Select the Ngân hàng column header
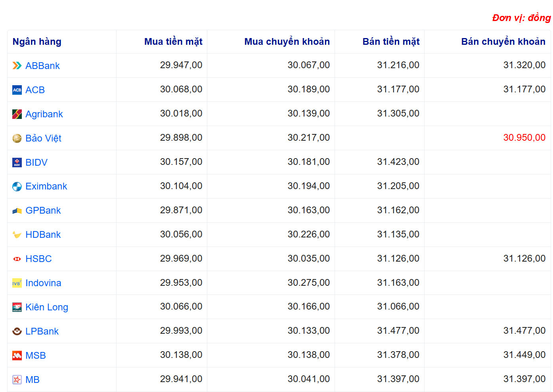 pos(37,42)
